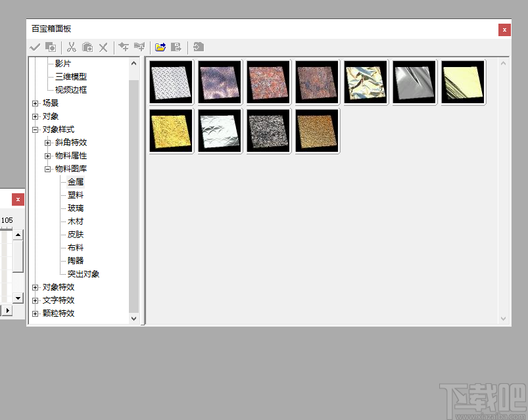Click the delete (X) icon on the toolbar
This screenshot has height=420, width=528.
pyautogui.click(x=103, y=47)
